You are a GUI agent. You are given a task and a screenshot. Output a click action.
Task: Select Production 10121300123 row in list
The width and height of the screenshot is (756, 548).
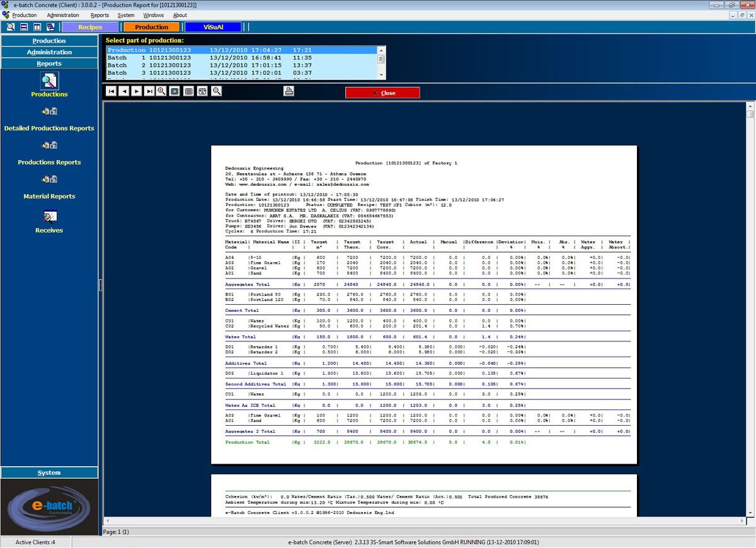(241, 50)
